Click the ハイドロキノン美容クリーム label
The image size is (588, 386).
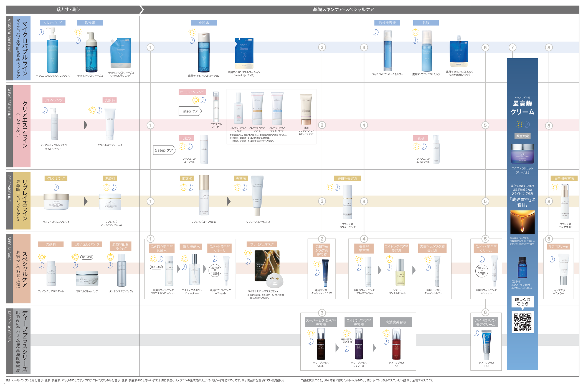485,322
